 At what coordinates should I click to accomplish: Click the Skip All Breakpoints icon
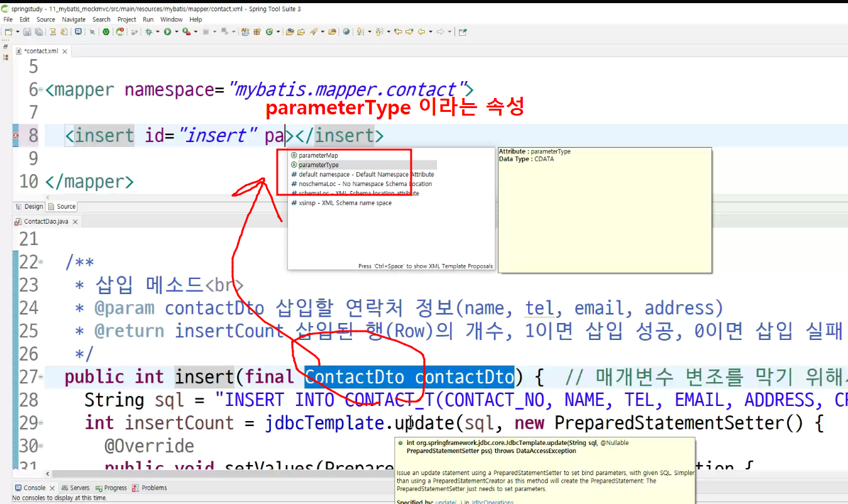pyautogui.click(x=92, y=31)
